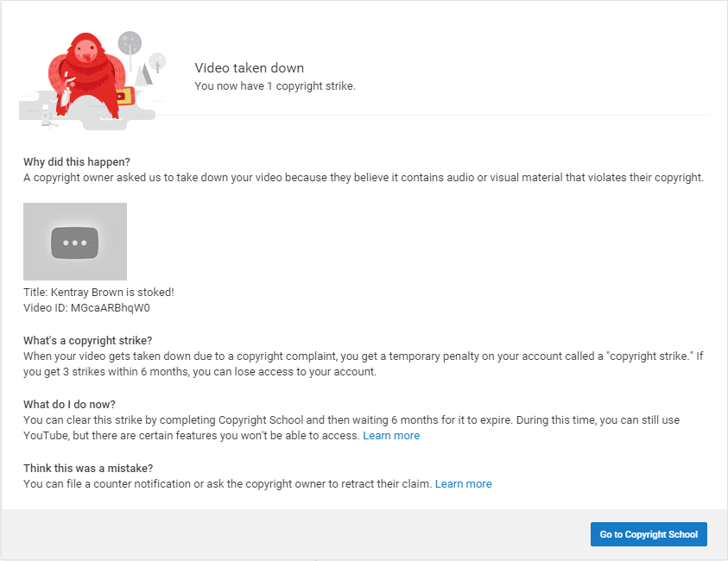Click the 'Why did this happen?' heading

pos(77,162)
